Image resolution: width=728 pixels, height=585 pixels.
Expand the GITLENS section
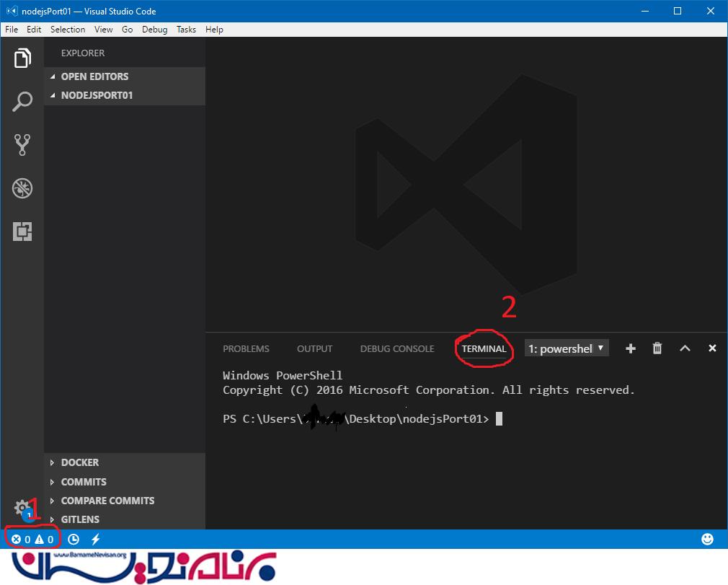point(125,519)
